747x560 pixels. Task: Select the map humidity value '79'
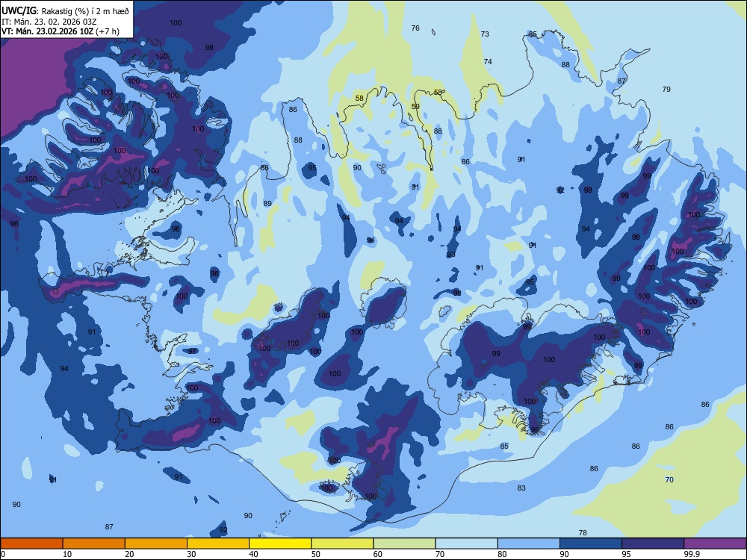tap(666, 89)
